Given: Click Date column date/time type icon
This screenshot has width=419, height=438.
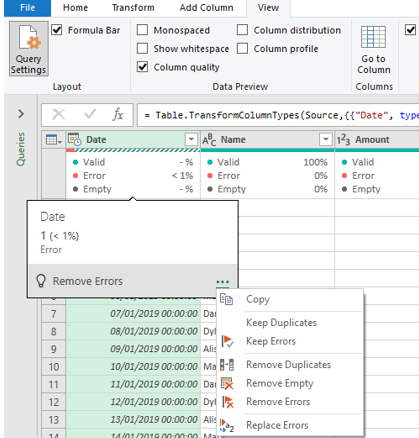Looking at the screenshot, I should [x=74, y=139].
